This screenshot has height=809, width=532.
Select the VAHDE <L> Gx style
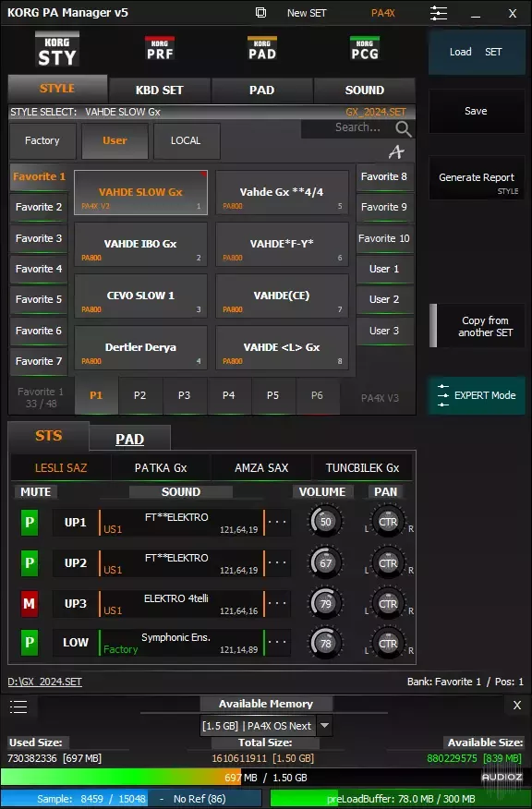[x=282, y=348]
